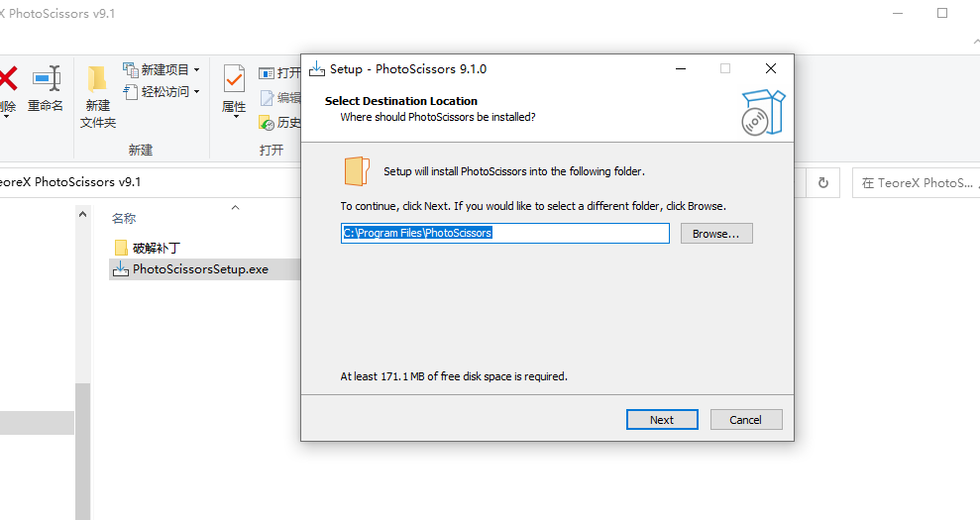Open Browse to choose install folder

[x=716, y=233]
